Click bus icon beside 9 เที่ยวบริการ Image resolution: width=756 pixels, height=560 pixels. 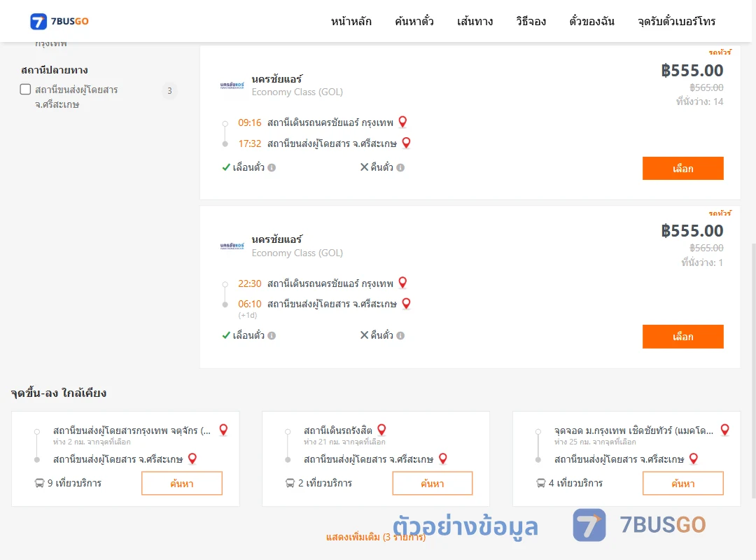click(x=39, y=483)
